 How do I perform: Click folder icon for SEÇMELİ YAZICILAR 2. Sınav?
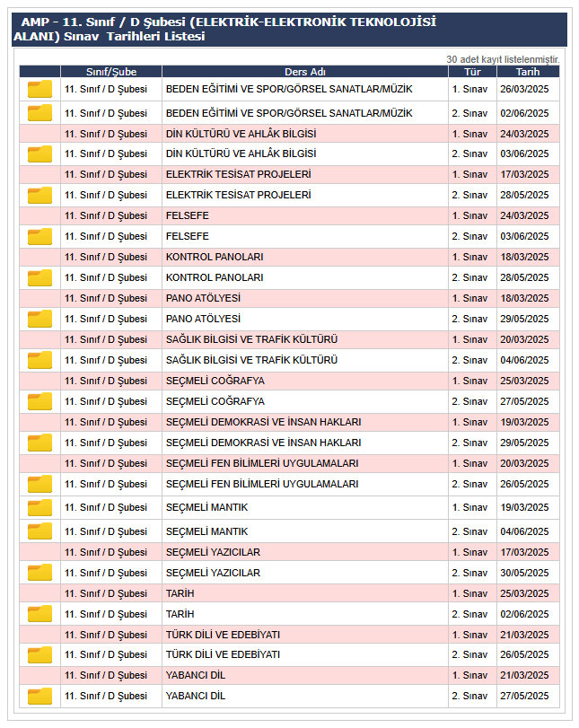(x=39, y=573)
